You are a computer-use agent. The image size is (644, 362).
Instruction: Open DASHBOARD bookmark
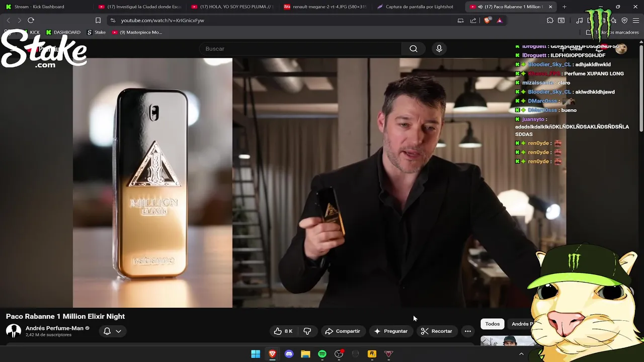pyautogui.click(x=63, y=32)
